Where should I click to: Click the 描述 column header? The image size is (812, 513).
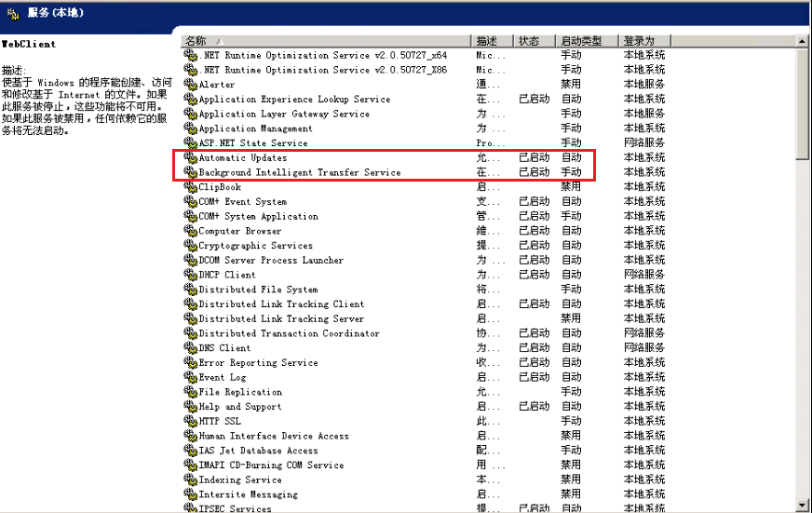[492, 41]
